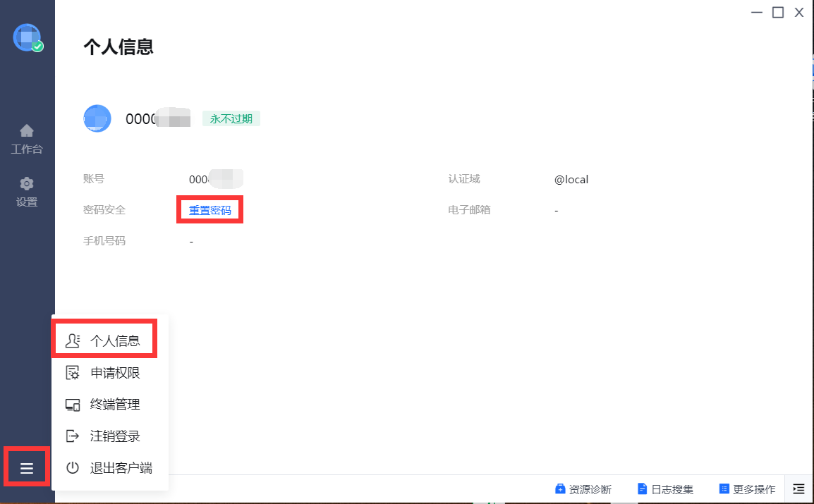814x504 pixels.
Task: Open the 工作台 home icon in sidebar
Action: pos(27,131)
